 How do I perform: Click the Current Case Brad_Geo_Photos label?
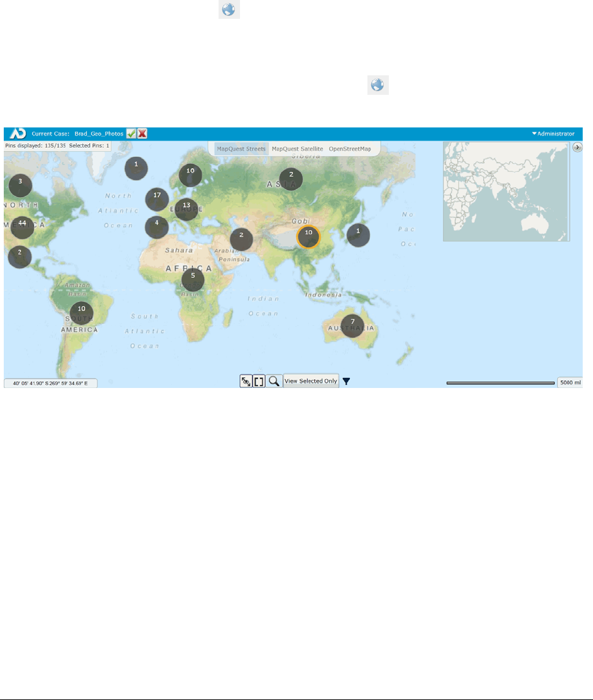[77, 134]
